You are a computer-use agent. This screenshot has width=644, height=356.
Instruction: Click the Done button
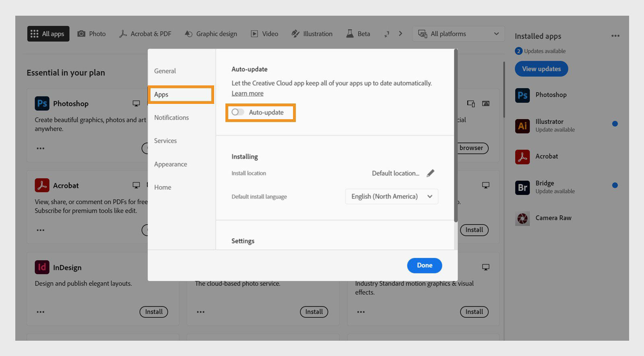coord(425,265)
